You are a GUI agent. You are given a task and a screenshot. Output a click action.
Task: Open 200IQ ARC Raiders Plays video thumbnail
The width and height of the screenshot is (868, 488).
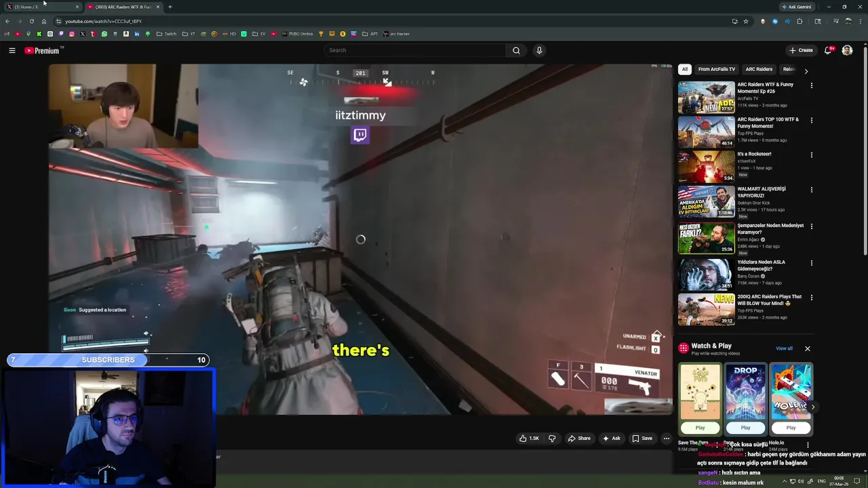[706, 310]
